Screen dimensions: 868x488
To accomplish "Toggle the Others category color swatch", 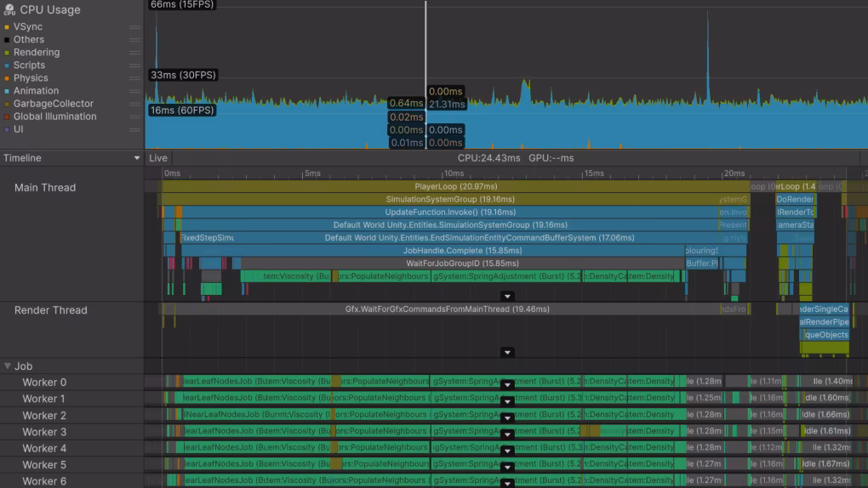I will 7,39.
